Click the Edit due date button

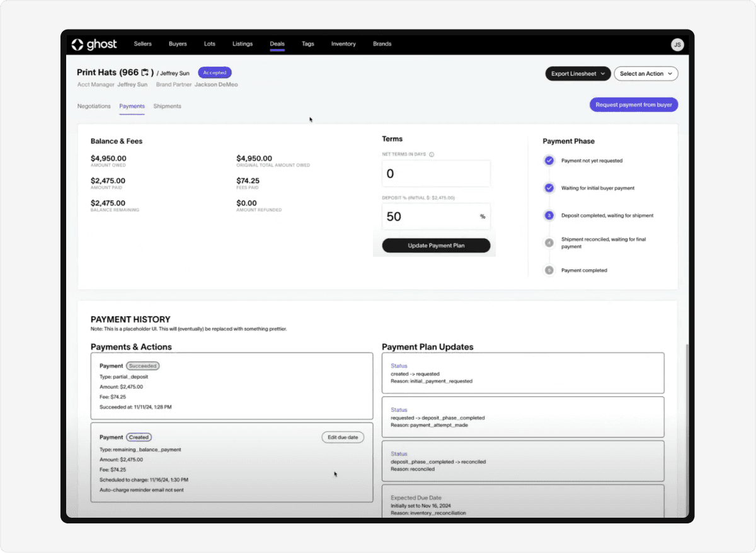pos(343,437)
